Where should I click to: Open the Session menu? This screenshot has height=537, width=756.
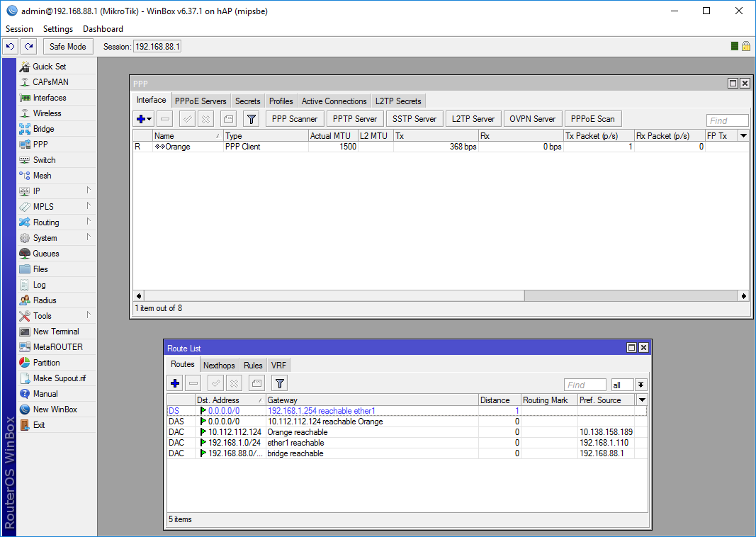coord(19,29)
